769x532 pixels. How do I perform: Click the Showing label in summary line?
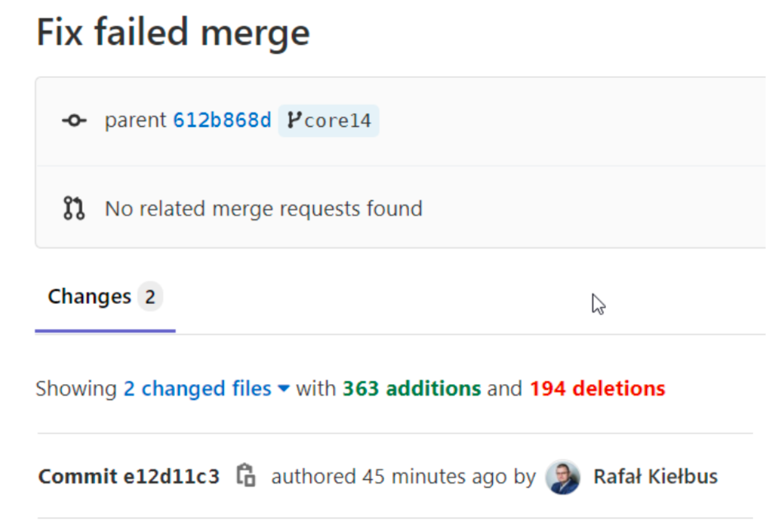click(x=76, y=389)
